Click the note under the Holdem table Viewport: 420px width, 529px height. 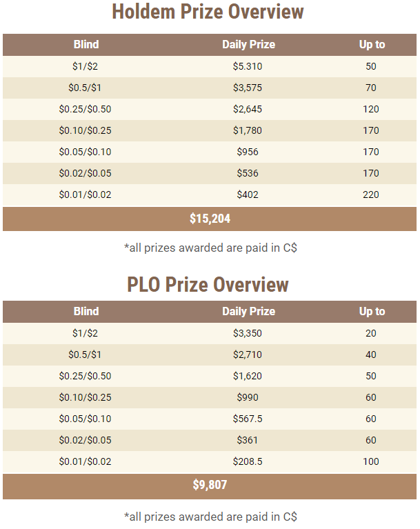tap(210, 248)
